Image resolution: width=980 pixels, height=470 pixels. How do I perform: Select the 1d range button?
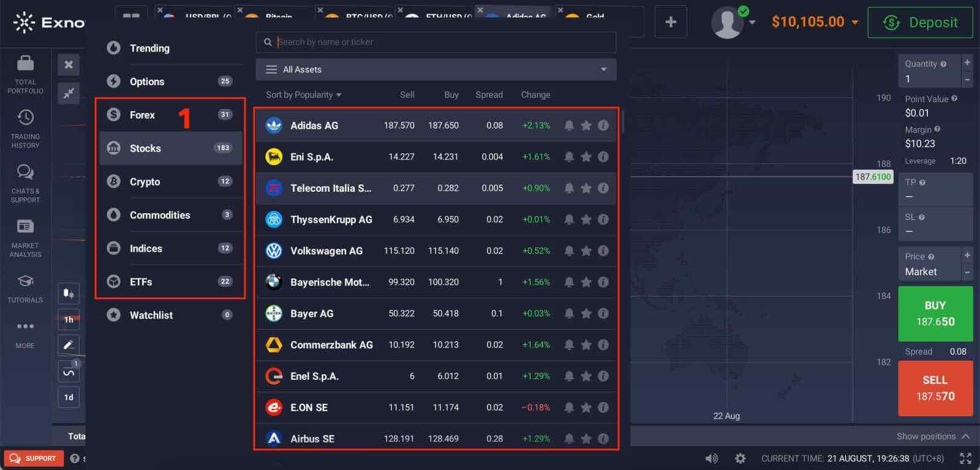tap(69, 397)
